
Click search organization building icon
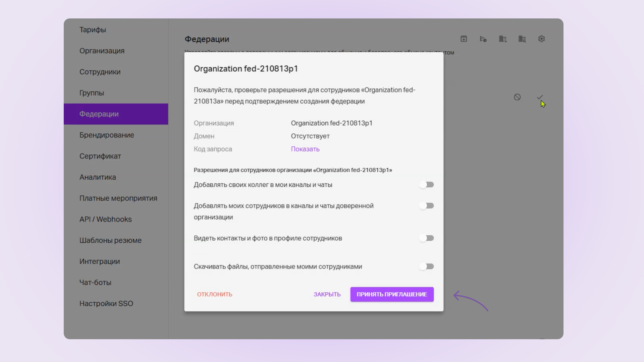522,39
